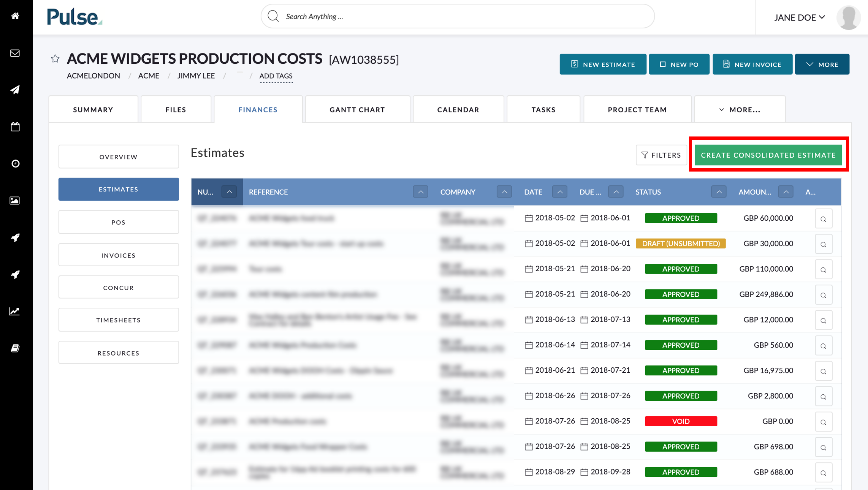Open the envelope mail icon in sidebar

pos(15,53)
